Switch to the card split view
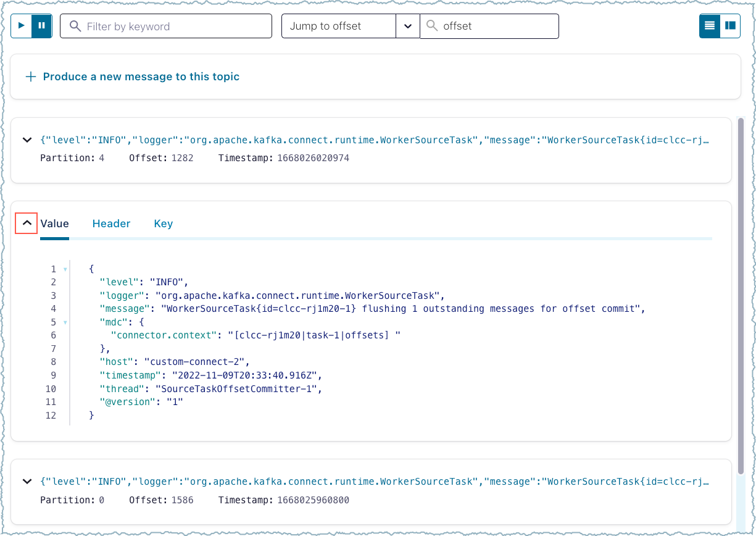This screenshot has height=536, width=756. [x=730, y=26]
